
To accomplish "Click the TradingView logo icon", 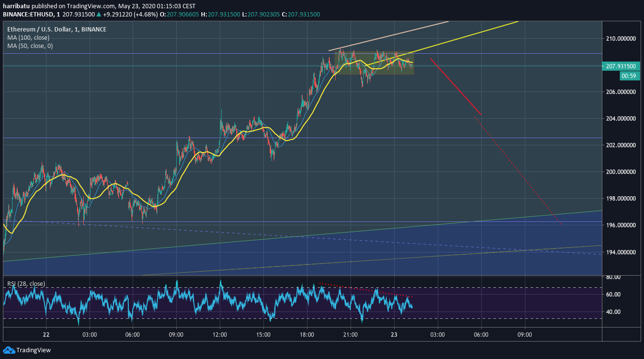I will [x=9, y=350].
